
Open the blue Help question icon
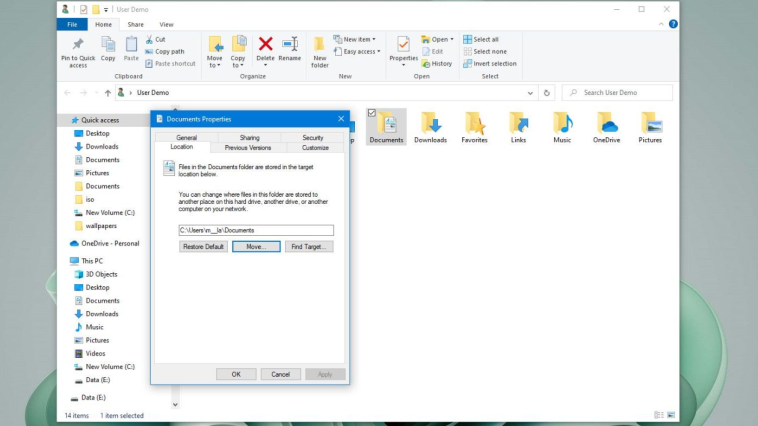coord(673,24)
